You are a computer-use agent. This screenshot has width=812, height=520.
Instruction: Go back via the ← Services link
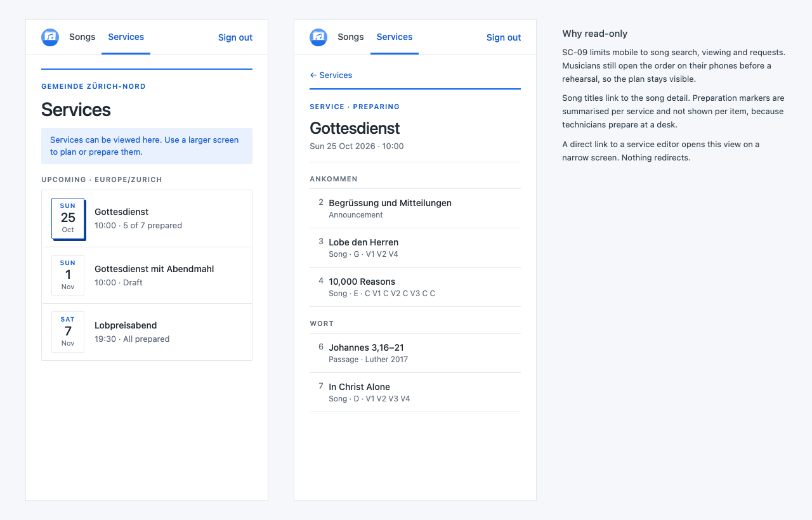[331, 75]
